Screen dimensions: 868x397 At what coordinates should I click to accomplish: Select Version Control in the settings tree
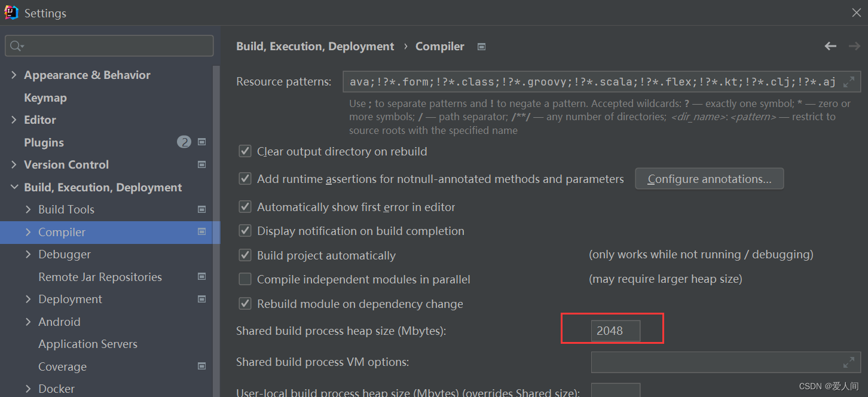(66, 164)
